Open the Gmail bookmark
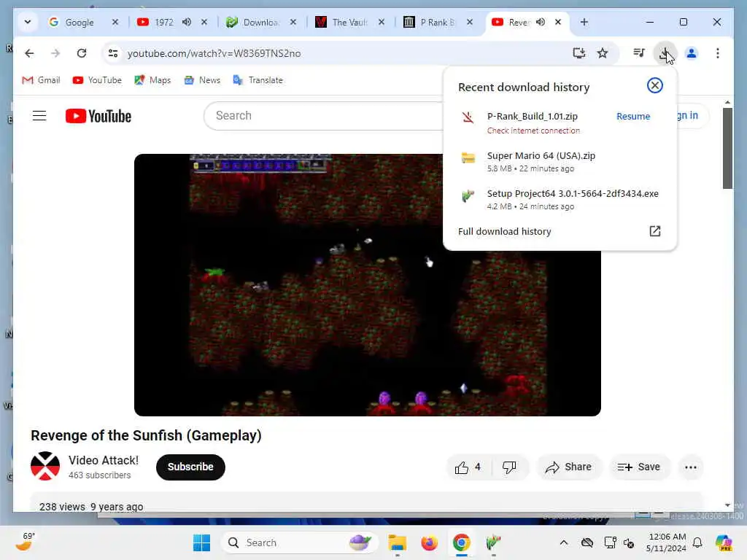This screenshot has width=747, height=560. click(x=41, y=80)
